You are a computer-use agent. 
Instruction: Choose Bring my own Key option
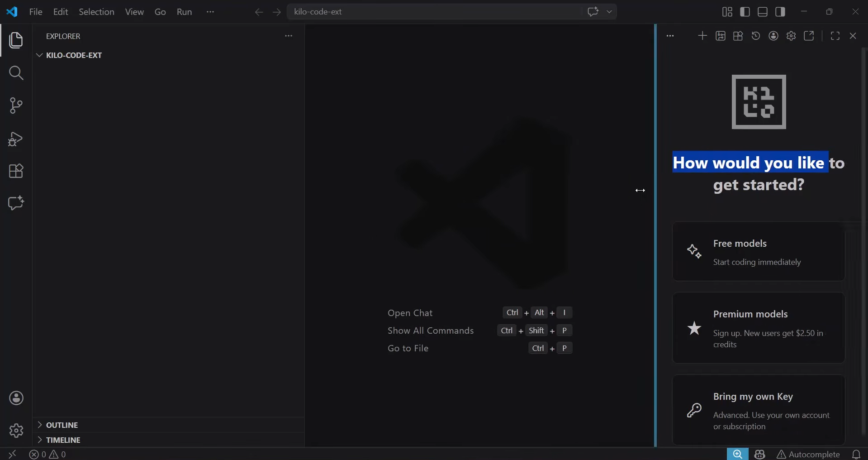[759, 410]
